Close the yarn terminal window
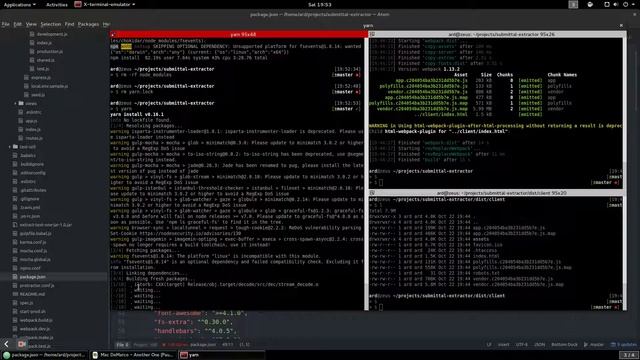This screenshot has width=640, height=360. coord(621,25)
